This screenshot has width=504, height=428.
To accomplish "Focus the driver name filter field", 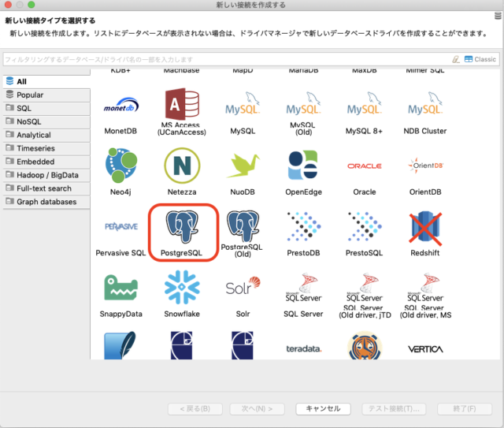I will [x=225, y=60].
